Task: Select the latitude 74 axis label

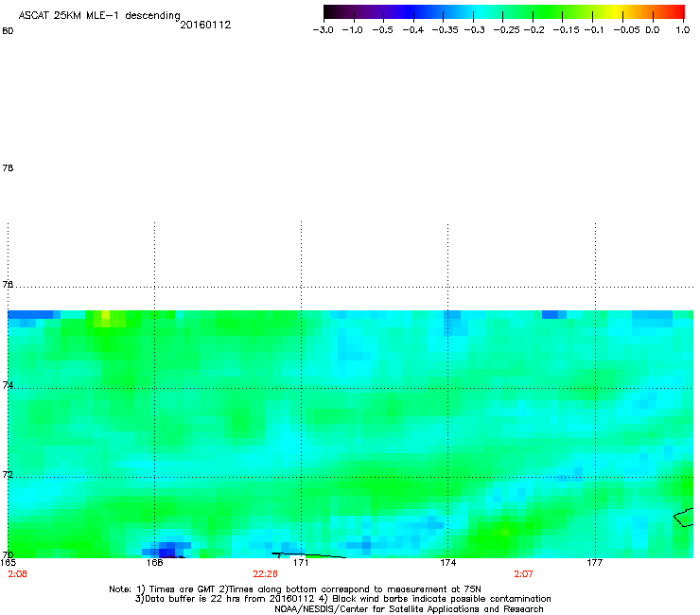Action: pos(8,385)
